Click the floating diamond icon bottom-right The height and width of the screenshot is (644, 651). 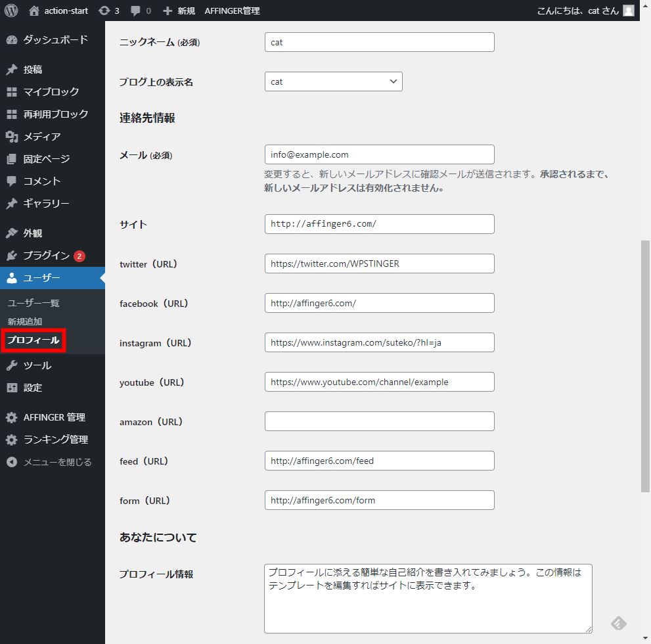pos(619,623)
